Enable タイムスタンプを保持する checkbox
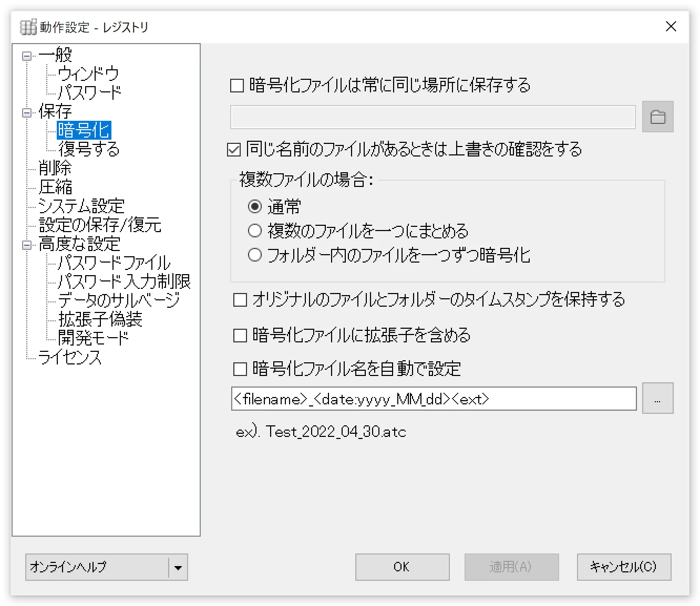This screenshot has width=700, height=606. click(240, 299)
